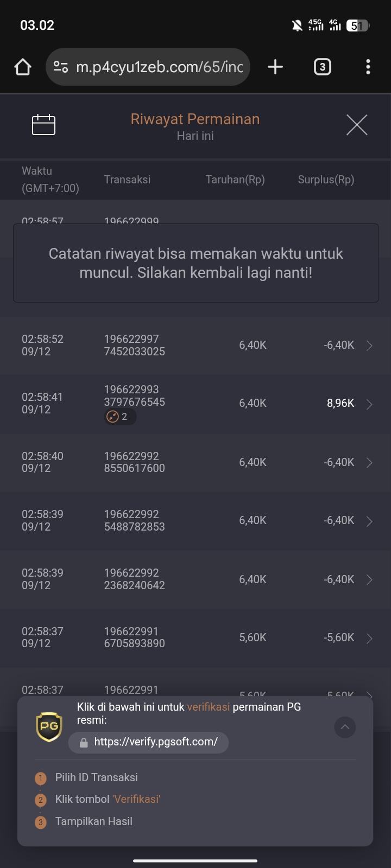This screenshot has height=868, width=391.
Task: Tap the browser home icon
Action: coord(23,67)
